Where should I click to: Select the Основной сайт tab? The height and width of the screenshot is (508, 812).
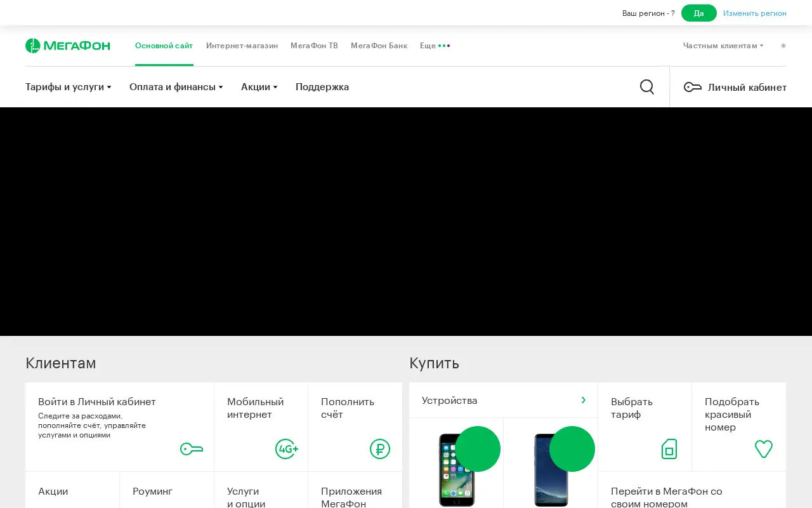[x=164, y=46]
